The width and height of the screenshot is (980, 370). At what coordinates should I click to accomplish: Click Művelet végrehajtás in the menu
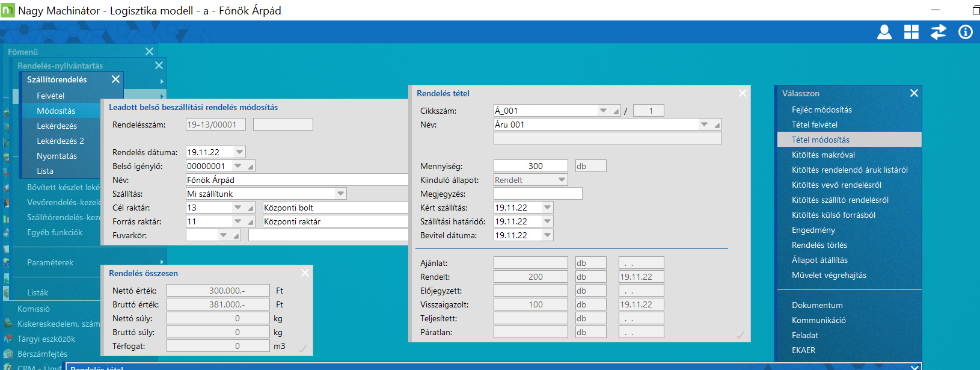828,275
